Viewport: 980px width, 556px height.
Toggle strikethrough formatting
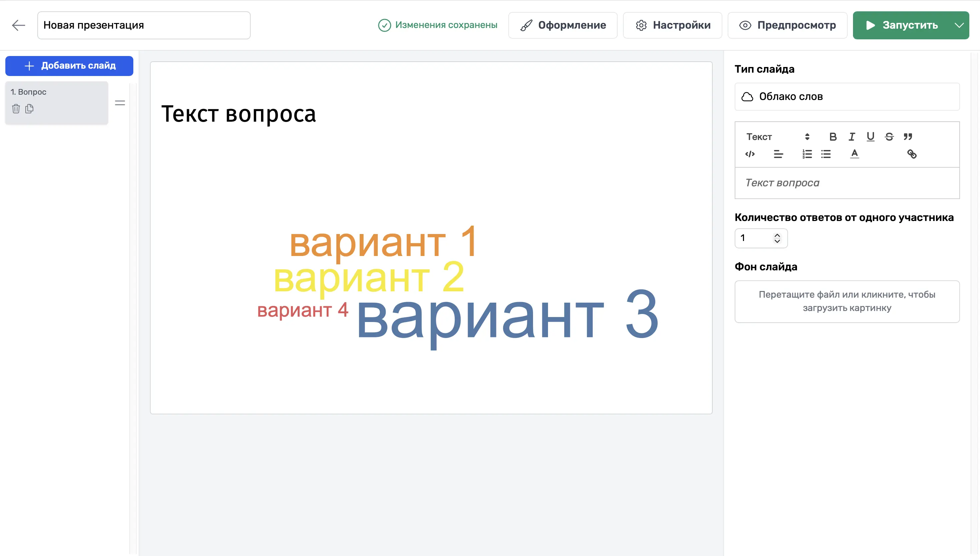(889, 137)
